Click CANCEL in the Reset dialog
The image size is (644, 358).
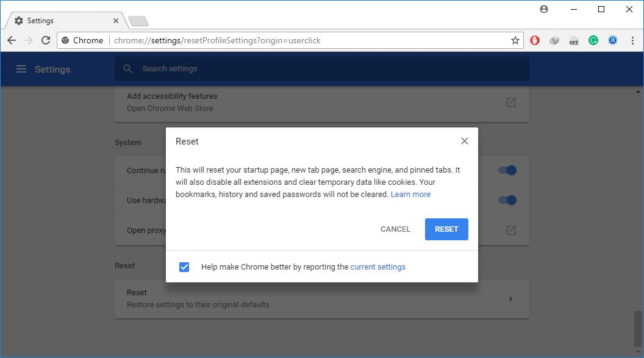pos(395,229)
